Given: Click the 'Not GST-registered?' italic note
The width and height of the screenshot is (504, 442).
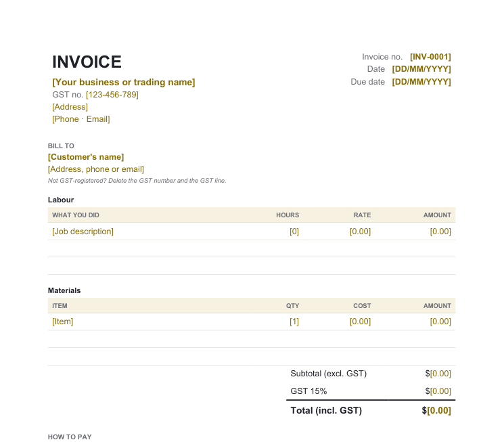Looking at the screenshot, I should pos(137,181).
